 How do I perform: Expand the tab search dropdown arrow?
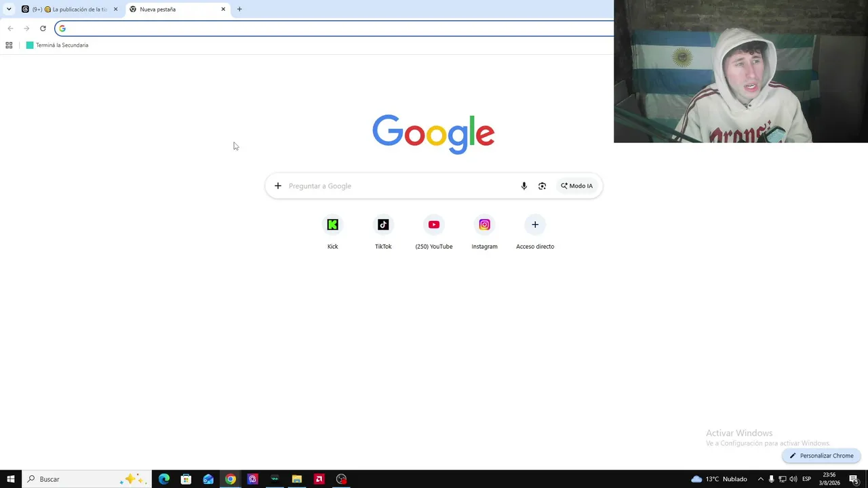pyautogui.click(x=8, y=9)
